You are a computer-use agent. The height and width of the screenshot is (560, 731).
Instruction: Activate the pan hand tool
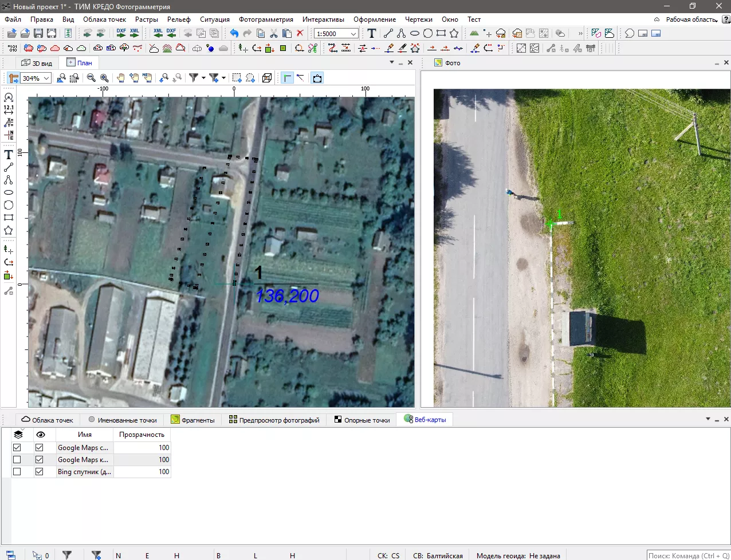point(121,78)
